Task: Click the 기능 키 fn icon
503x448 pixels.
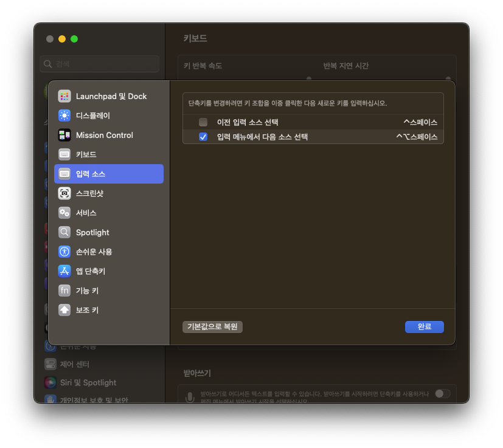Action: tap(64, 291)
